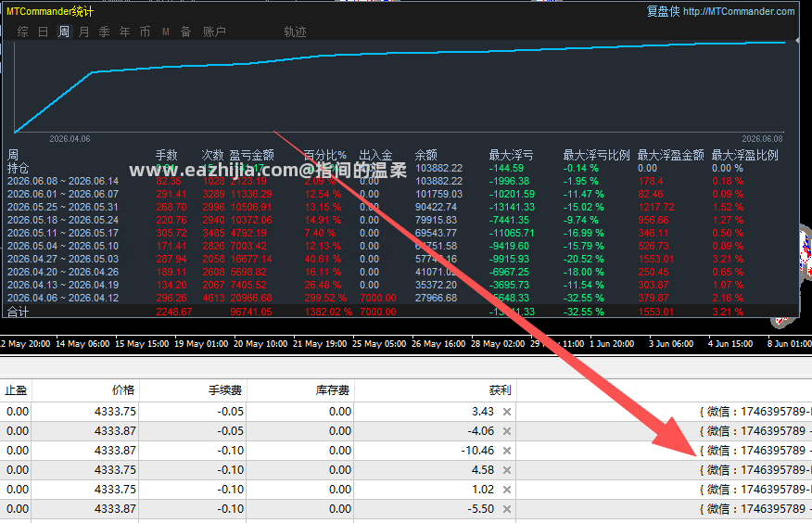Close the order with profit 3.43
The width and height of the screenshot is (812, 523).
(x=507, y=412)
